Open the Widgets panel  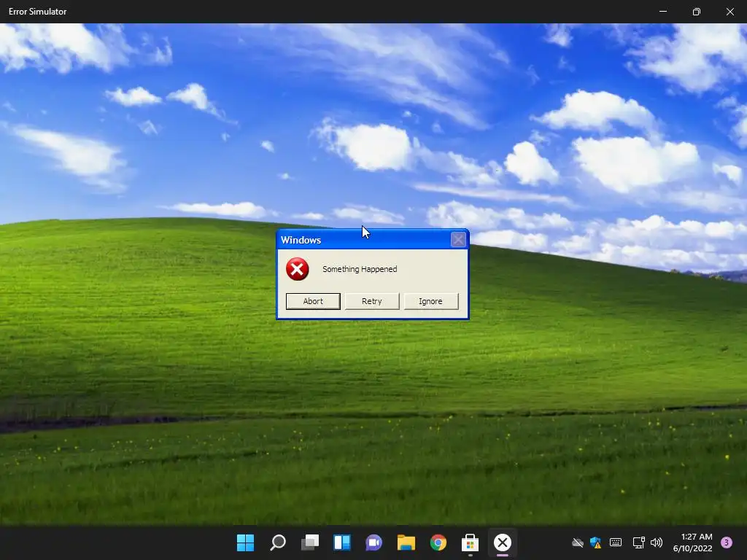342,542
